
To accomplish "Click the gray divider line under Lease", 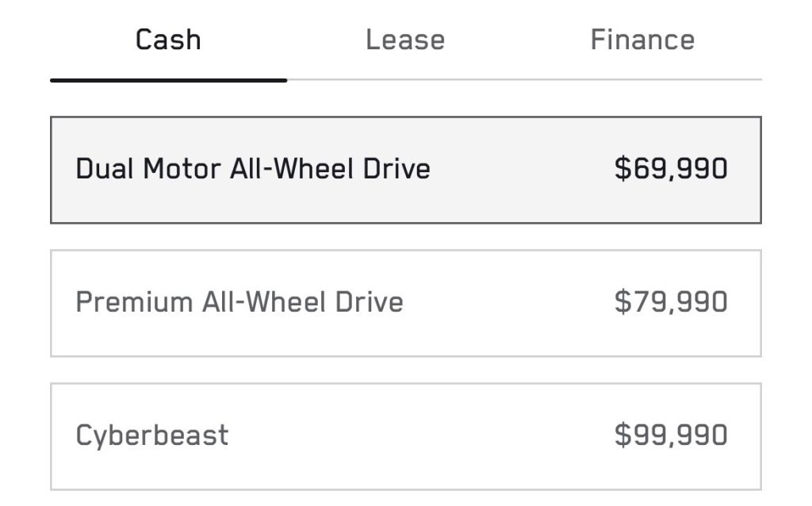I will (x=404, y=80).
